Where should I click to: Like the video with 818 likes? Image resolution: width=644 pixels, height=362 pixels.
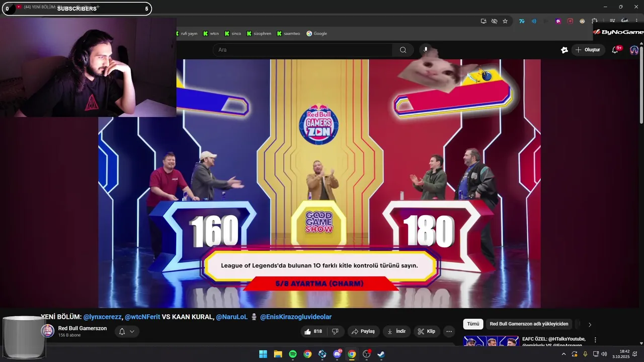(x=313, y=331)
